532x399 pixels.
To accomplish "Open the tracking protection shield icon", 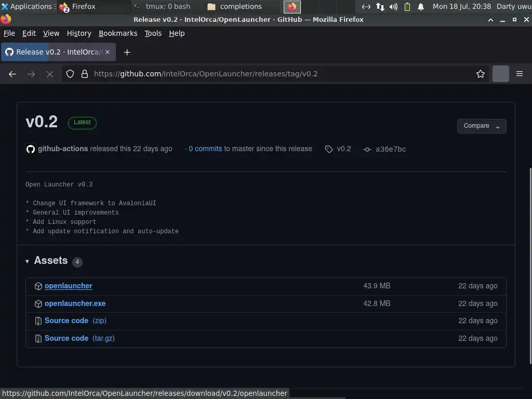I will (70, 74).
